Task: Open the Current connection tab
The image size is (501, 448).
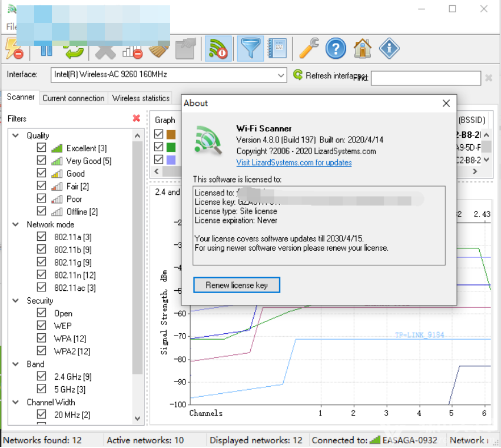Action: point(74,98)
